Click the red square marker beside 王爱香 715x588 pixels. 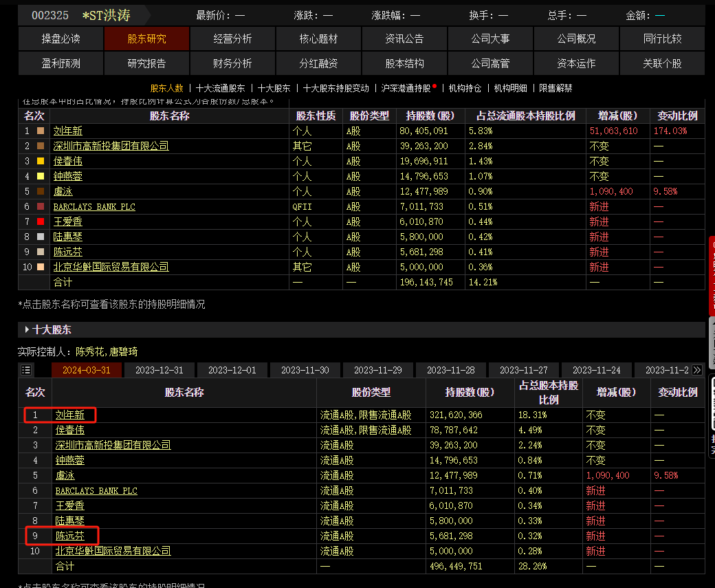coord(41,221)
